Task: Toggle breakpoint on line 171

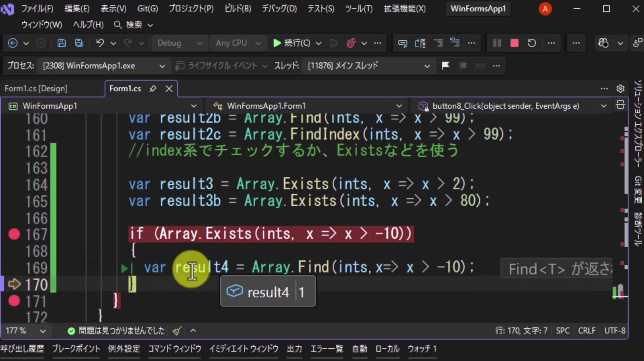Action: (14, 301)
